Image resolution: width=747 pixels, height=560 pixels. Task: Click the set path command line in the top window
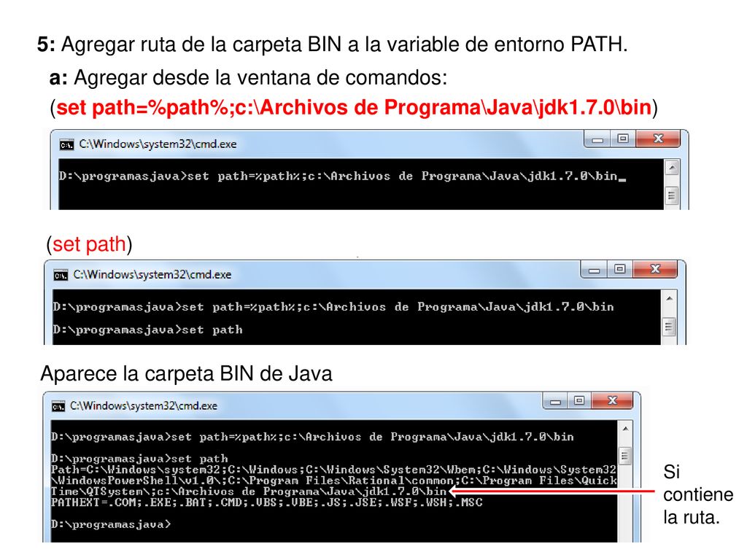tap(342, 176)
